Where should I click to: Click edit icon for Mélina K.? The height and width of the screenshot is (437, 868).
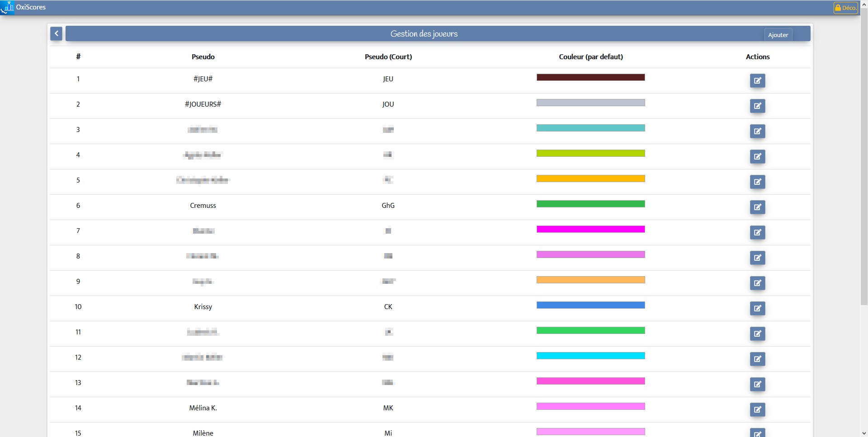(x=758, y=410)
